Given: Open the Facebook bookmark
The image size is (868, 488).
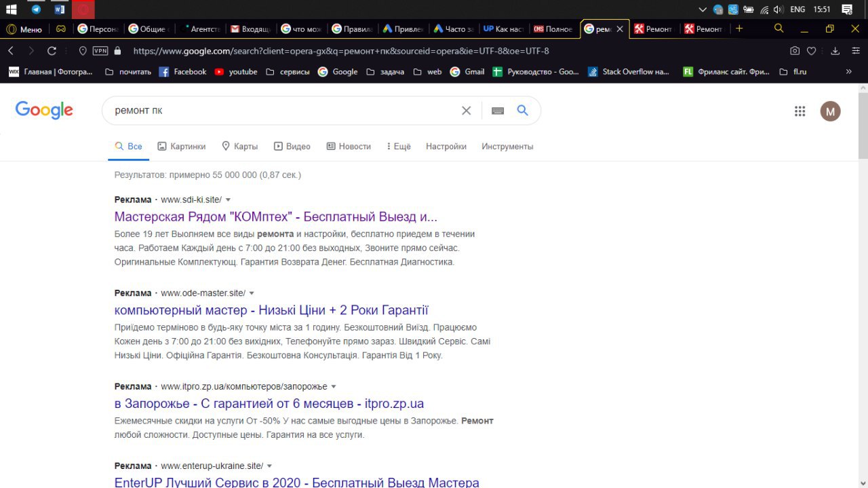Looking at the screenshot, I should 183,71.
